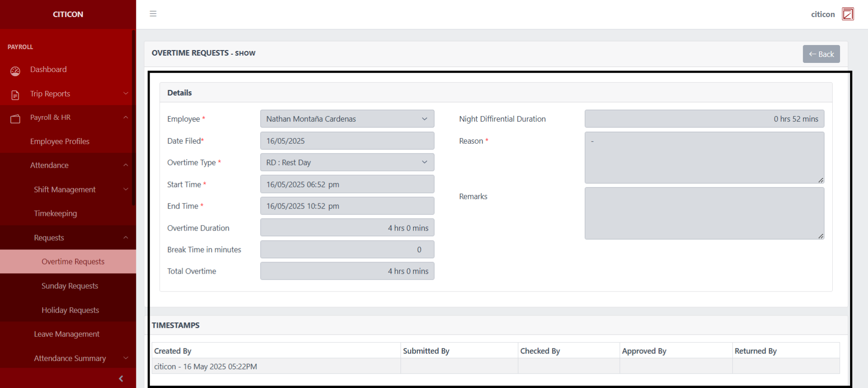The width and height of the screenshot is (868, 388).
Task: Click the hamburger menu icon
Action: 153,14
